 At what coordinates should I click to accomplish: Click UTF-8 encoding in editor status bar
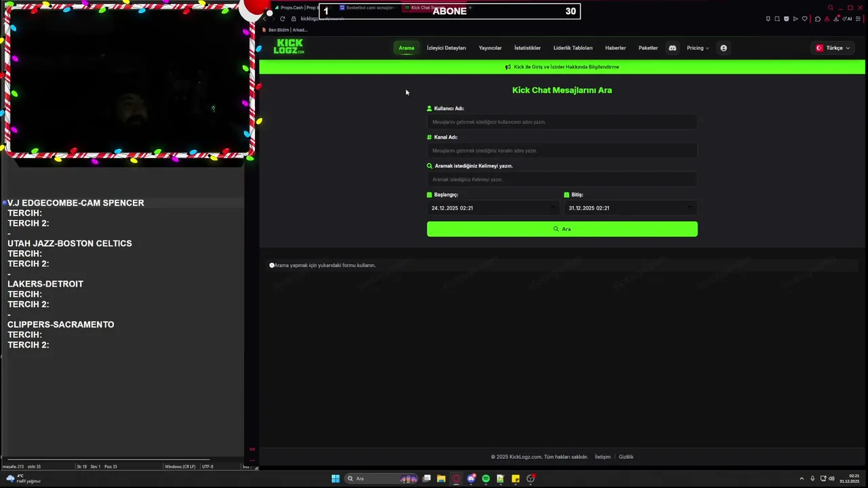(x=208, y=466)
